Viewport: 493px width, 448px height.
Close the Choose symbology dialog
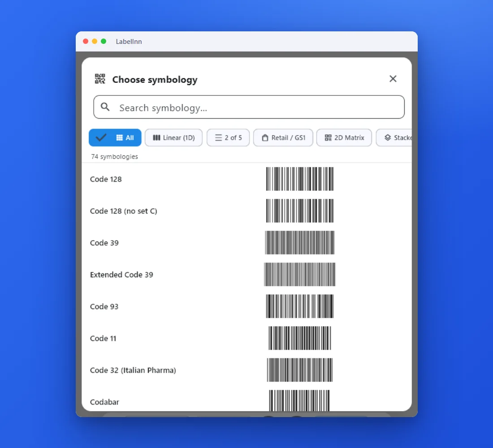pyautogui.click(x=393, y=78)
